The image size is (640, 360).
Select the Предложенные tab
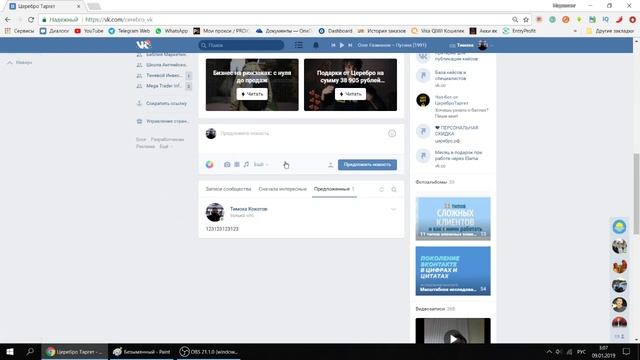click(334, 189)
